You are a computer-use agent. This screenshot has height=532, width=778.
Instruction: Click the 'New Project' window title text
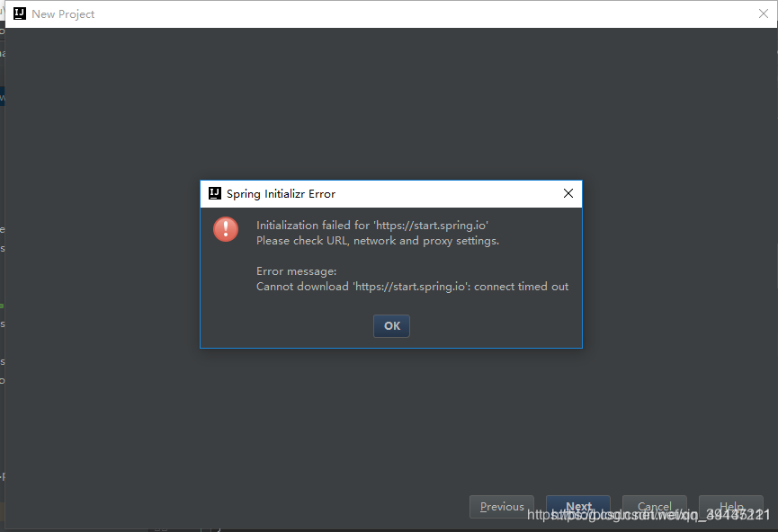(63, 13)
